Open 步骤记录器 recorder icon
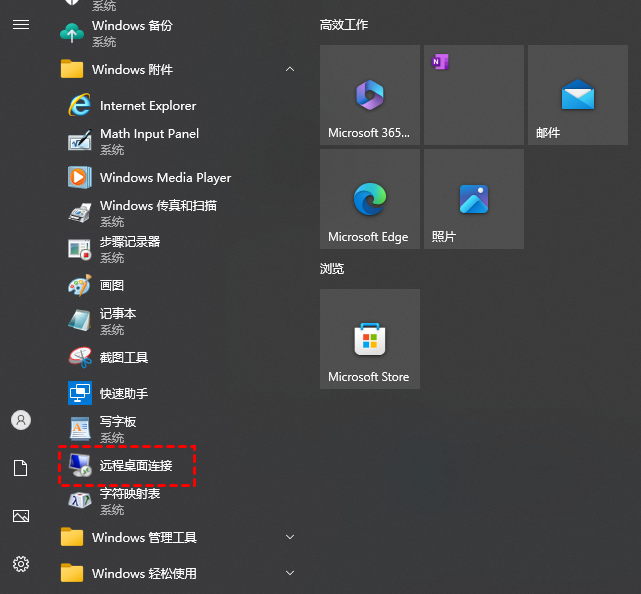Screen dimensions: 641x594 tap(80, 249)
